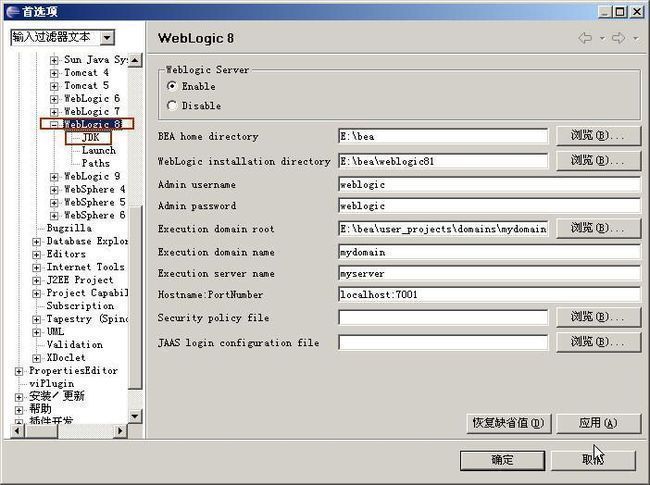This screenshot has height=485, width=650.
Task: Open the back history dropdown arrow
Action: [602, 39]
